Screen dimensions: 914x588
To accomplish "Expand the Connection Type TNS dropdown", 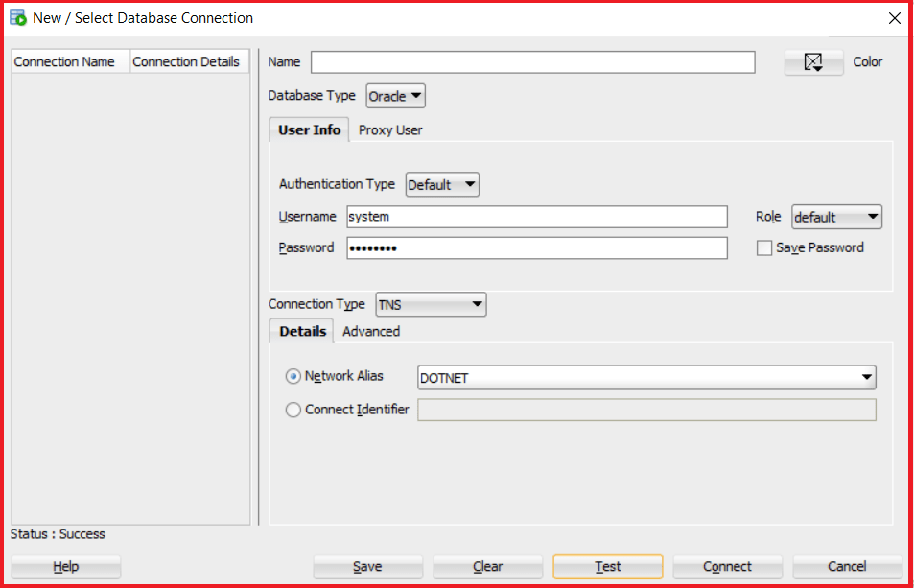I will point(431,304).
